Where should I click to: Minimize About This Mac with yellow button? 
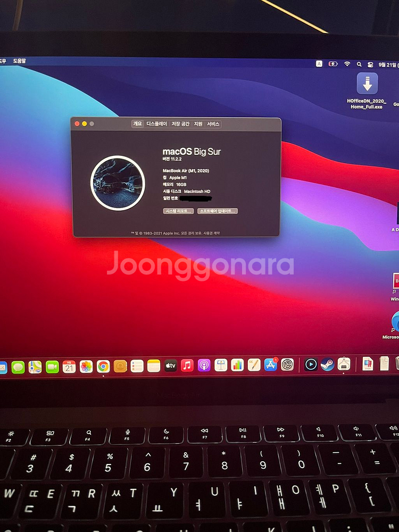(x=85, y=124)
